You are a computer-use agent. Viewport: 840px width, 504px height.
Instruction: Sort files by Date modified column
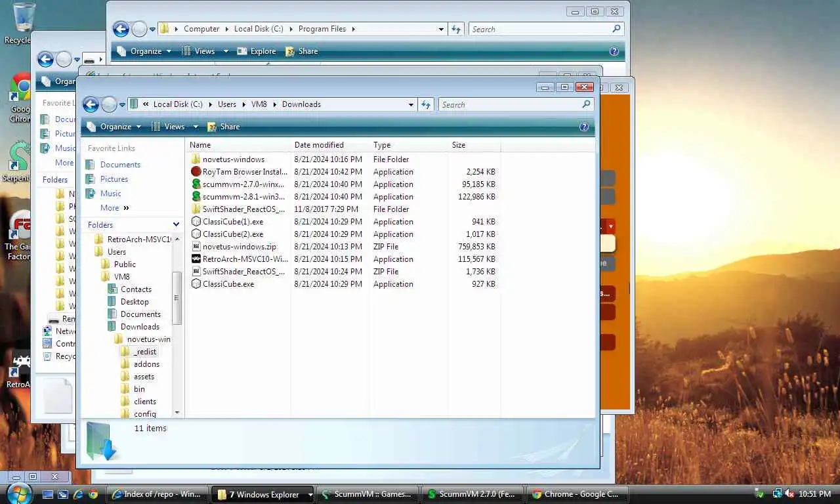pos(330,145)
